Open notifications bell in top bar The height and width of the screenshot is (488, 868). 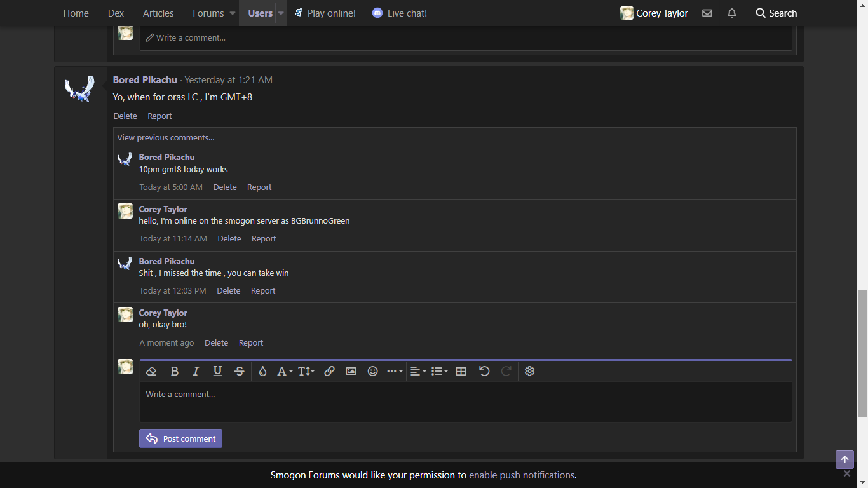tap(732, 13)
